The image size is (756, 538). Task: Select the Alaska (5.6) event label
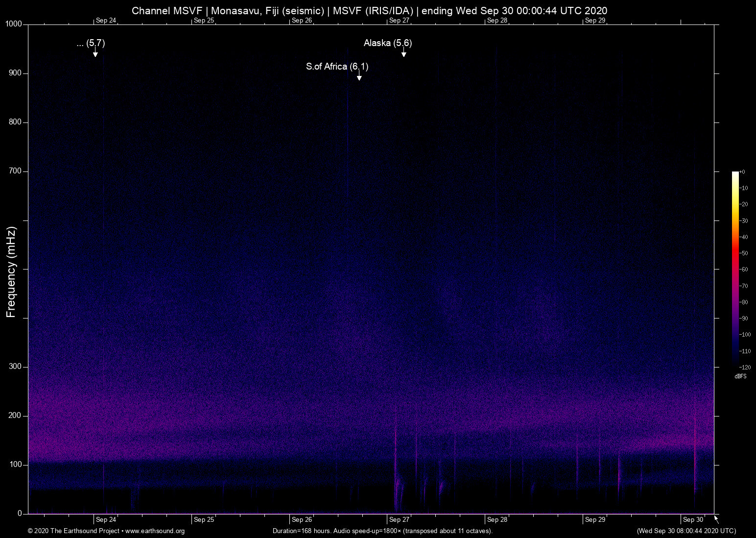[x=387, y=43]
